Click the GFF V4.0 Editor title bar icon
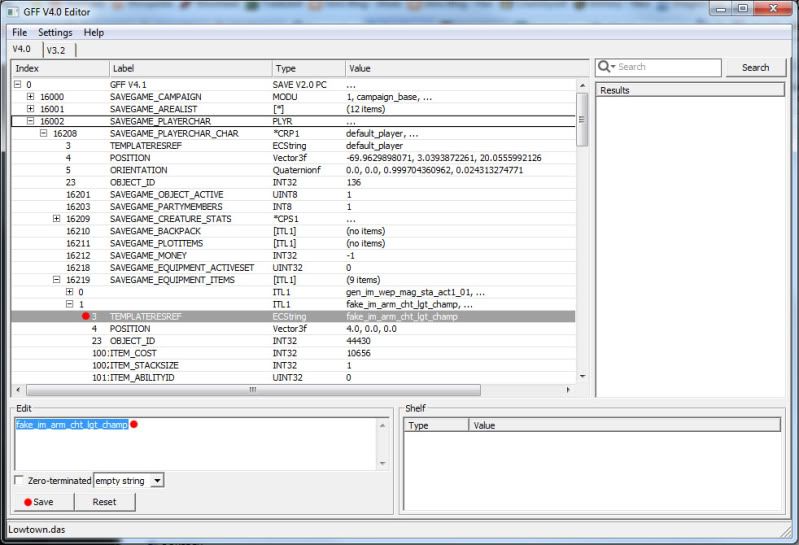 tap(11, 11)
